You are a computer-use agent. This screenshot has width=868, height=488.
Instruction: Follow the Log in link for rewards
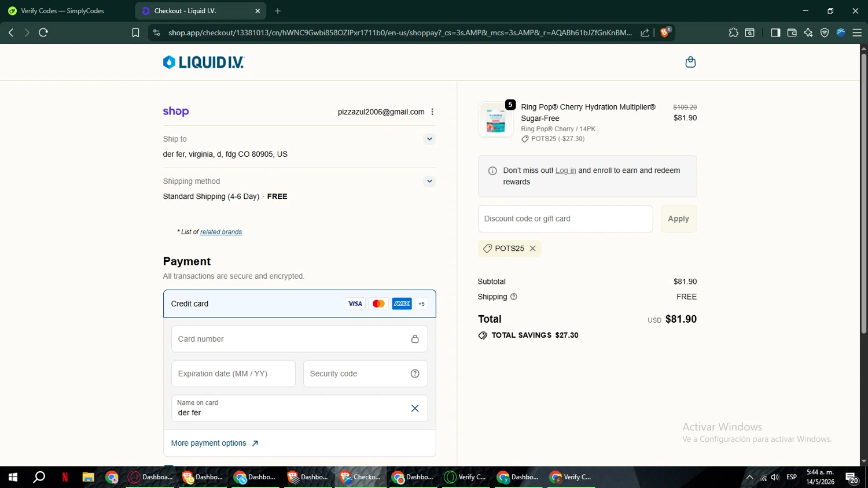[565, 171]
